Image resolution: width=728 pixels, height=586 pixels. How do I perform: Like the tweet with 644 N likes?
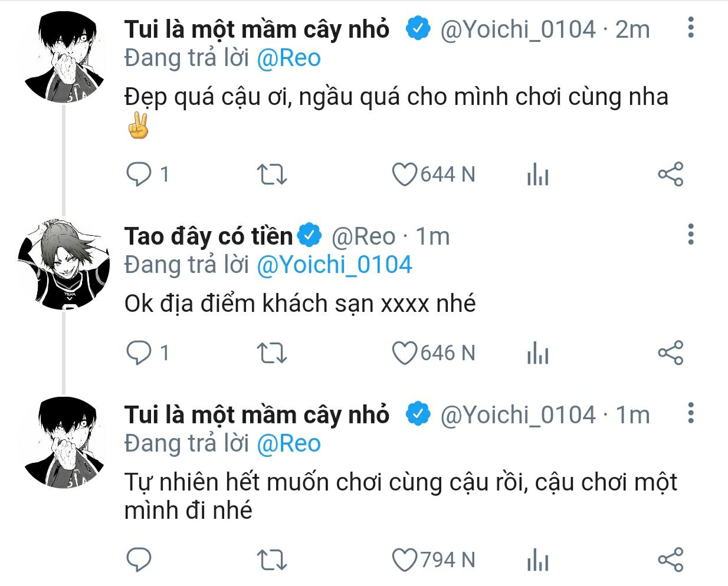click(x=405, y=175)
